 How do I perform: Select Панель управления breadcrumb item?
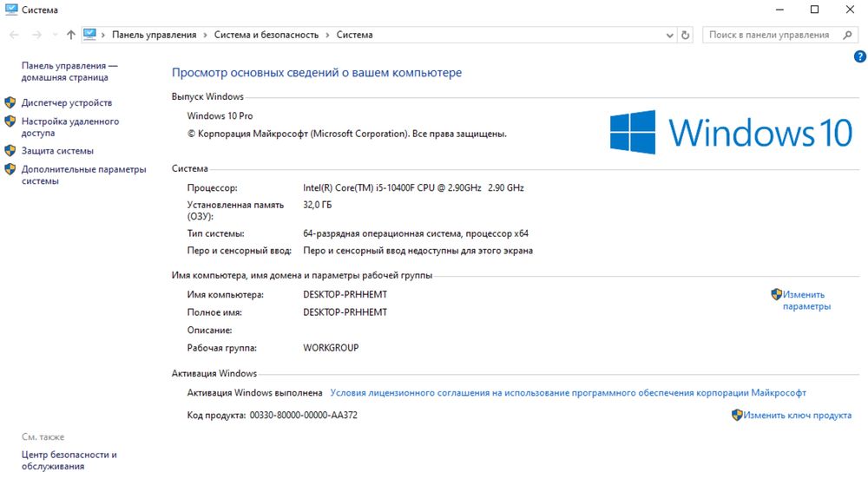(154, 36)
